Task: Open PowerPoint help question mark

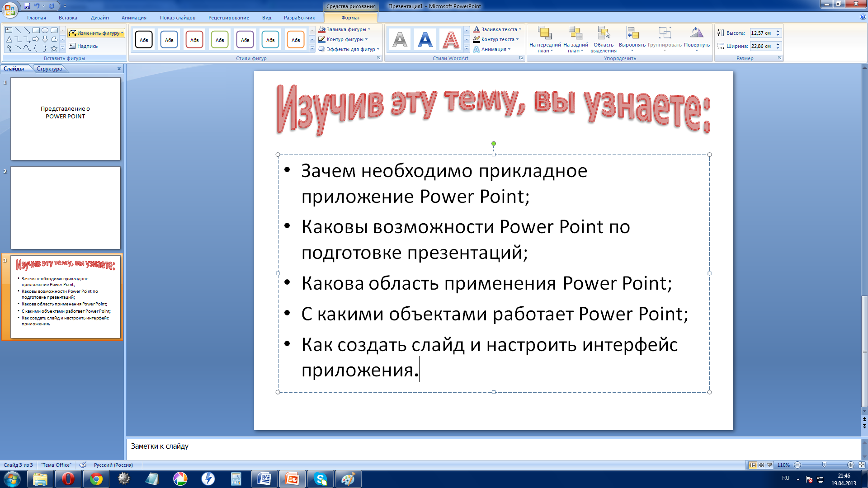Action: point(863,17)
